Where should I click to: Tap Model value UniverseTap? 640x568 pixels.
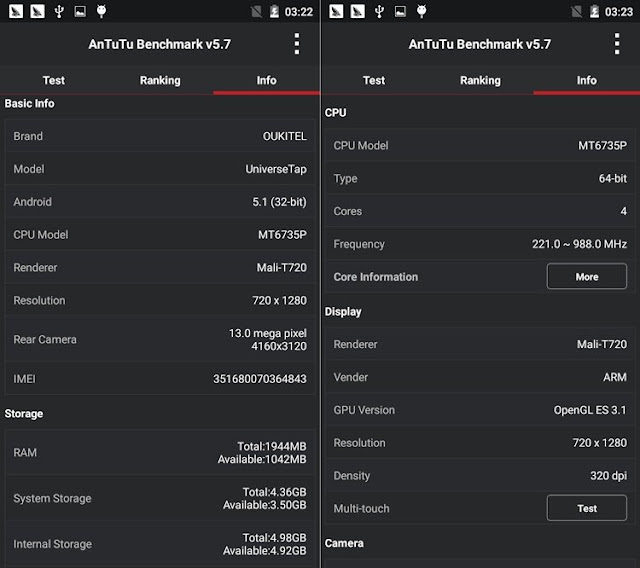[x=276, y=169]
